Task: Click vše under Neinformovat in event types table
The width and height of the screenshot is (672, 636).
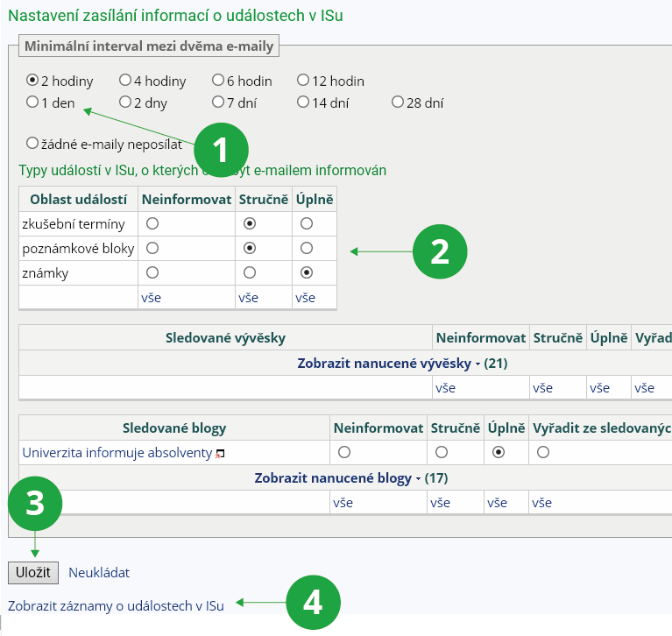Action: (151, 298)
